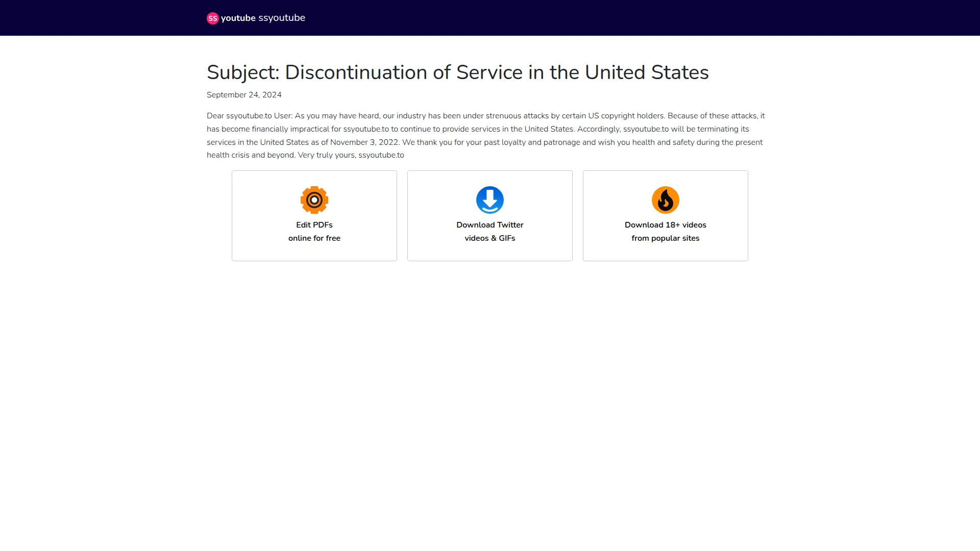Click the pink SS logo icon
The image size is (980, 551).
212,18
